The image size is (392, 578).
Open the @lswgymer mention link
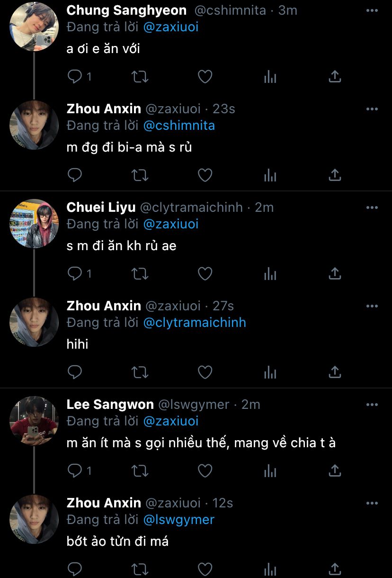point(178,520)
